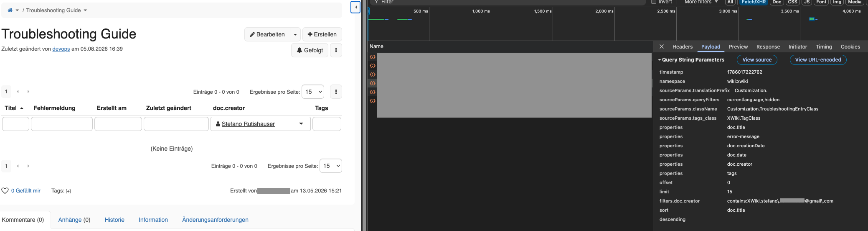Image resolution: width=868 pixels, height=231 pixels.
Task: Click the Erstellen create button
Action: point(322,34)
